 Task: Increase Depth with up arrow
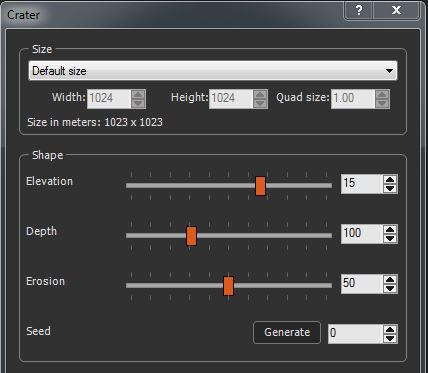pos(390,229)
